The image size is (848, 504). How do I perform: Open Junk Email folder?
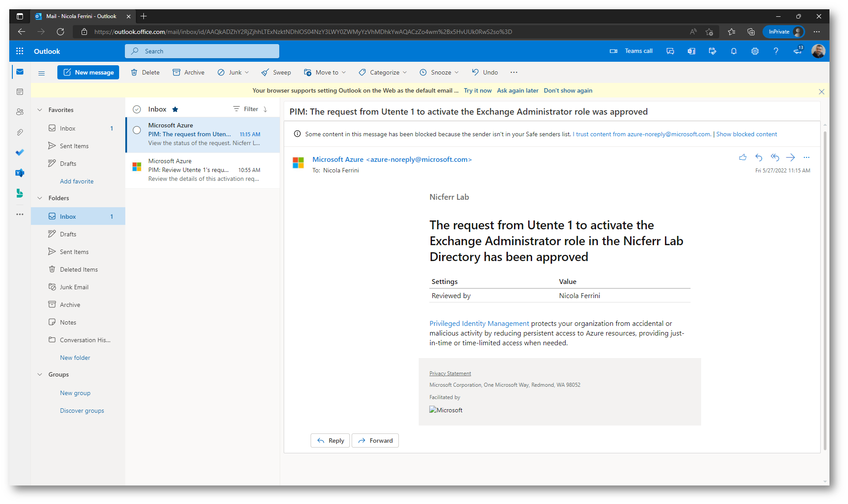(78, 287)
